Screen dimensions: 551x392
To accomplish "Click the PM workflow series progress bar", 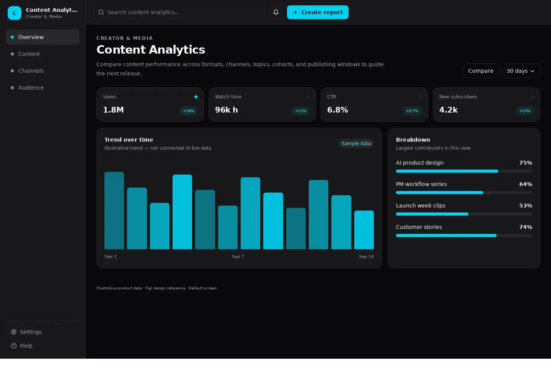I will [464, 193].
